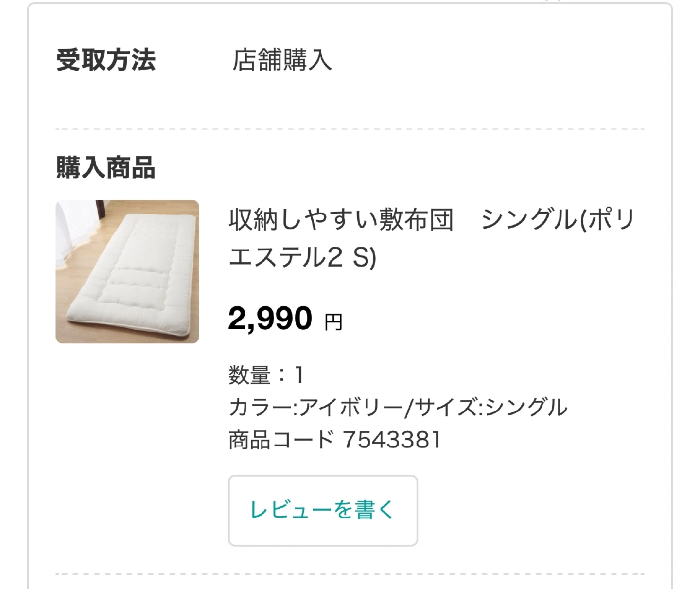Image resolution: width=700 pixels, height=589 pixels.
Task: Select the 商品コード label
Action: click(x=281, y=440)
